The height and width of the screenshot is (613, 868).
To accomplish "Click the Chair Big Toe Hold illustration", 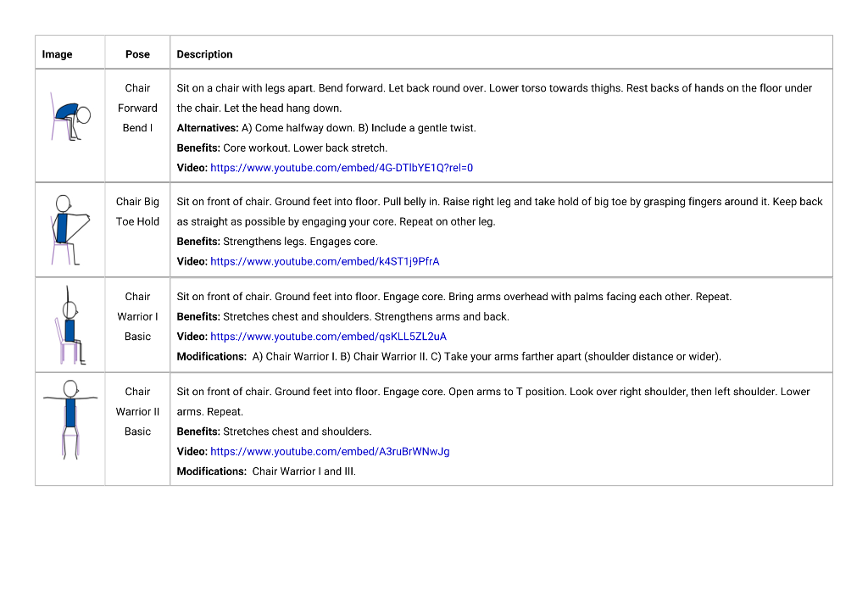I will [x=70, y=230].
